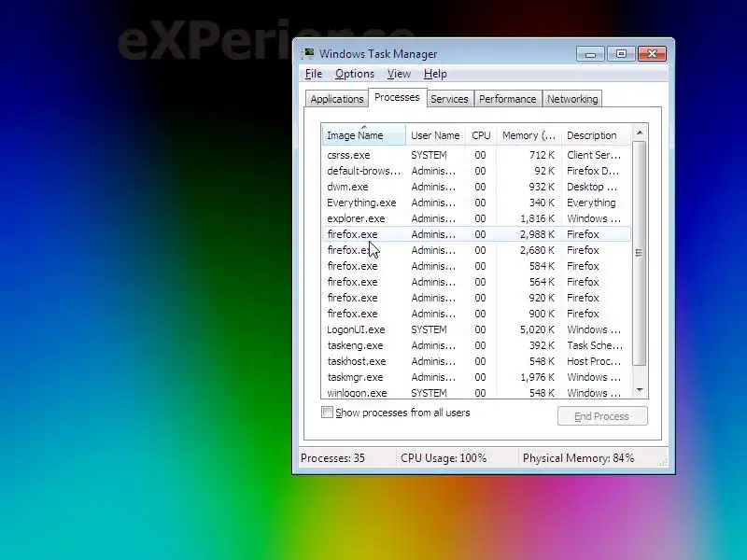Image resolution: width=747 pixels, height=560 pixels.
Task: Open the Options menu
Action: tap(355, 74)
